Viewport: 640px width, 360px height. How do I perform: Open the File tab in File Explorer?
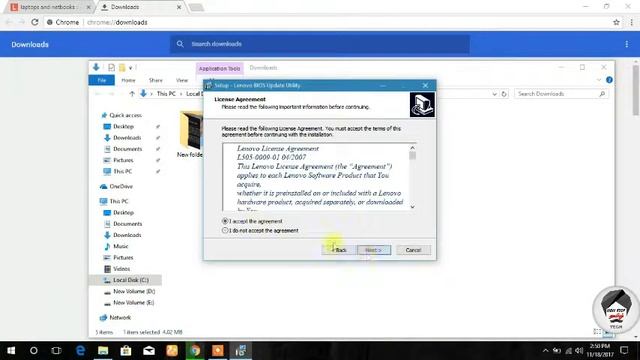tap(102, 80)
